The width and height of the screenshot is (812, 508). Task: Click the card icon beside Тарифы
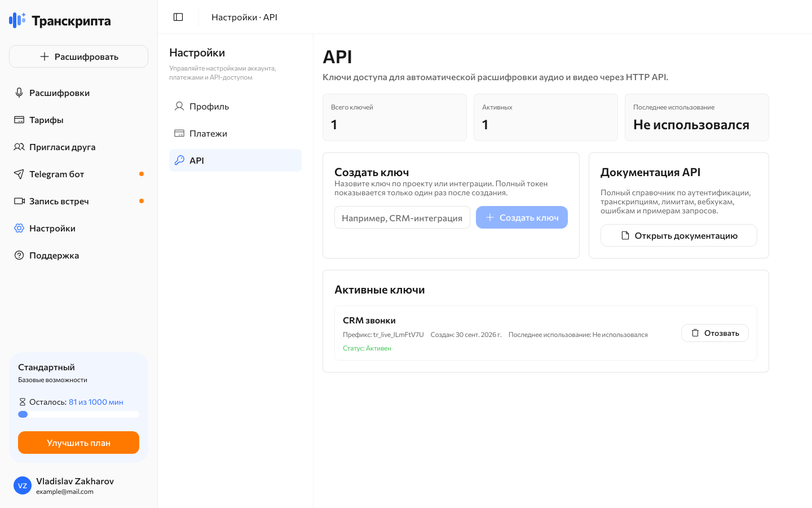click(x=19, y=120)
